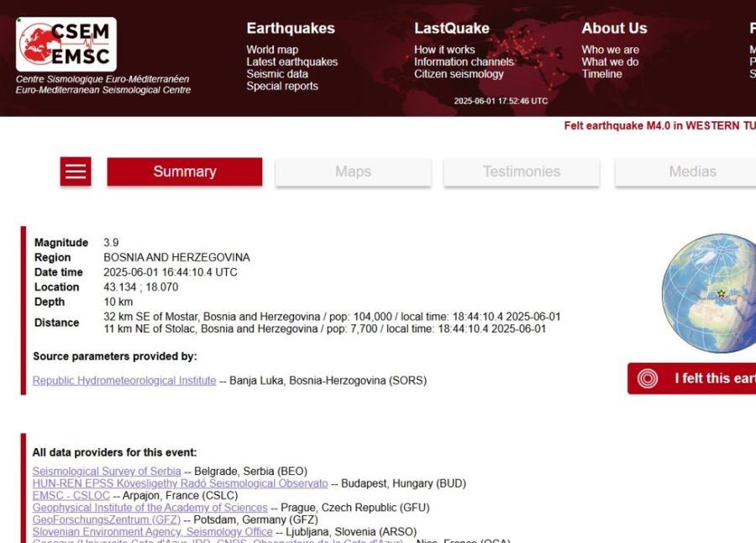Click 'Euro-Mediterranean Seismological Centre' subtitle
756x543 pixels.
[x=102, y=90]
